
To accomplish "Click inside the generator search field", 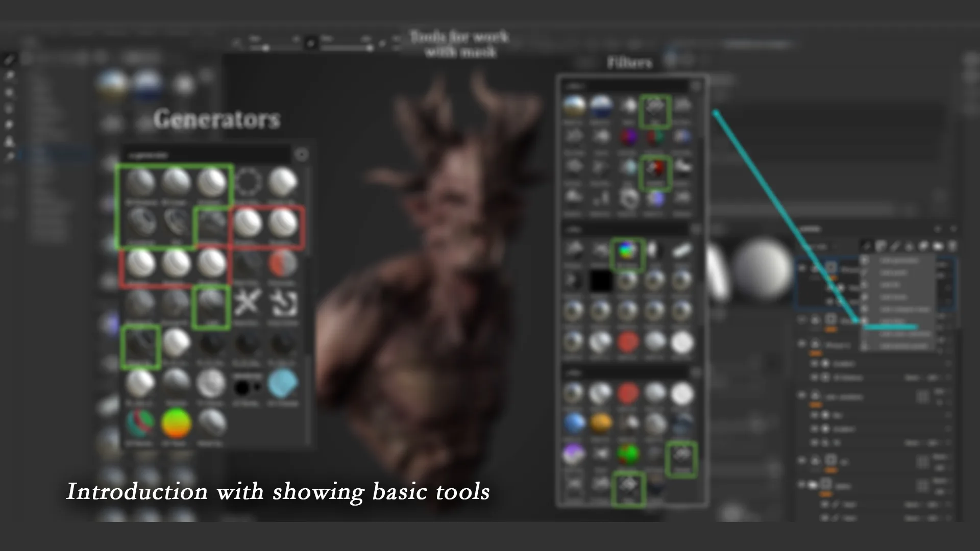I will click(x=205, y=155).
